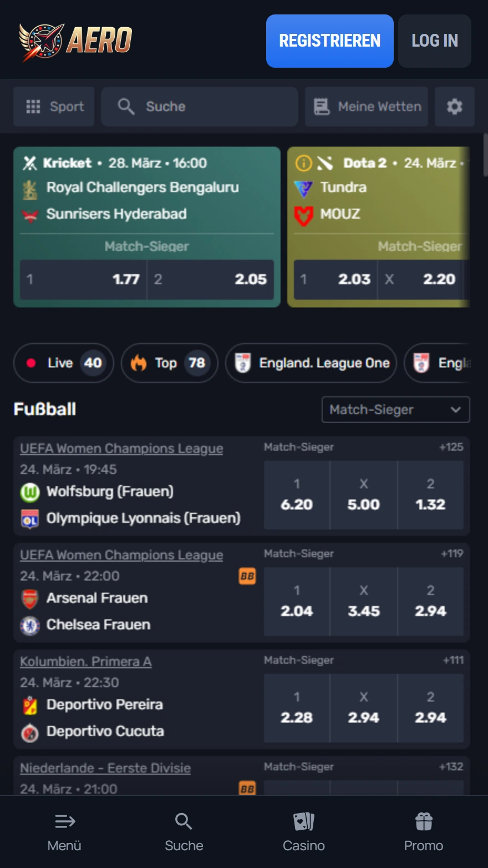Open the Menü hamburger icon
Image resolution: width=488 pixels, height=868 pixels.
(65, 821)
